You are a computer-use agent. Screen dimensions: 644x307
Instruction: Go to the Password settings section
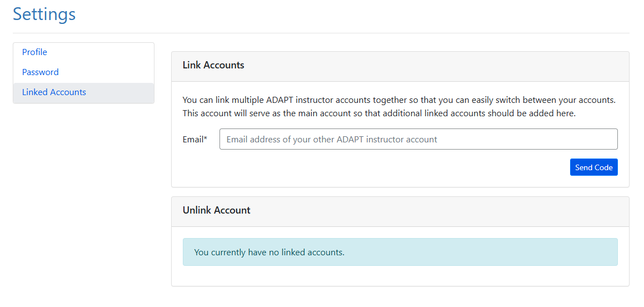41,72
